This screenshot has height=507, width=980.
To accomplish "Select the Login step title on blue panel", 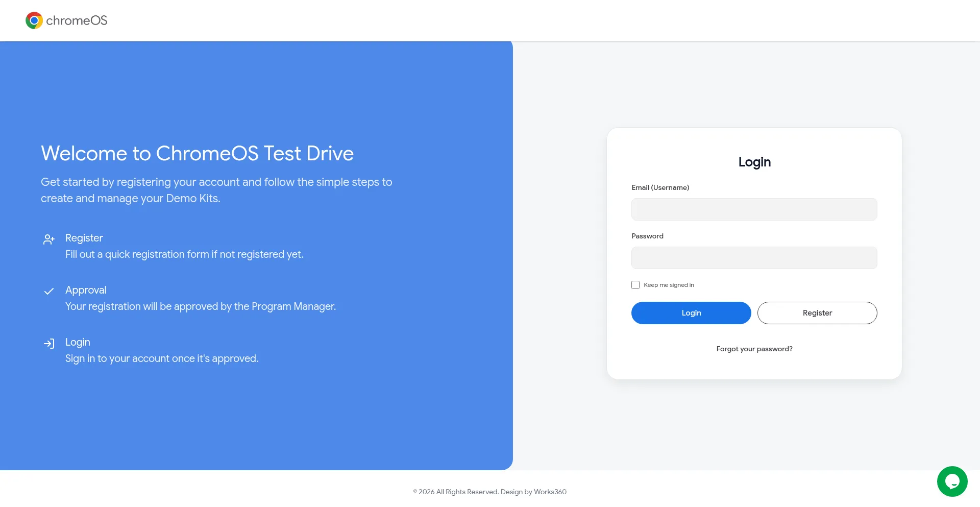I will point(78,342).
